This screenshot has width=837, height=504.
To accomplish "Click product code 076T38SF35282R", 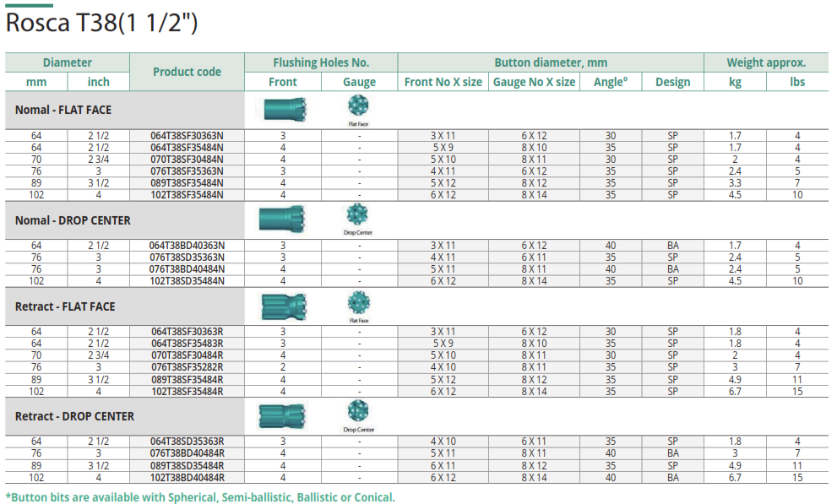I will pos(187,367).
